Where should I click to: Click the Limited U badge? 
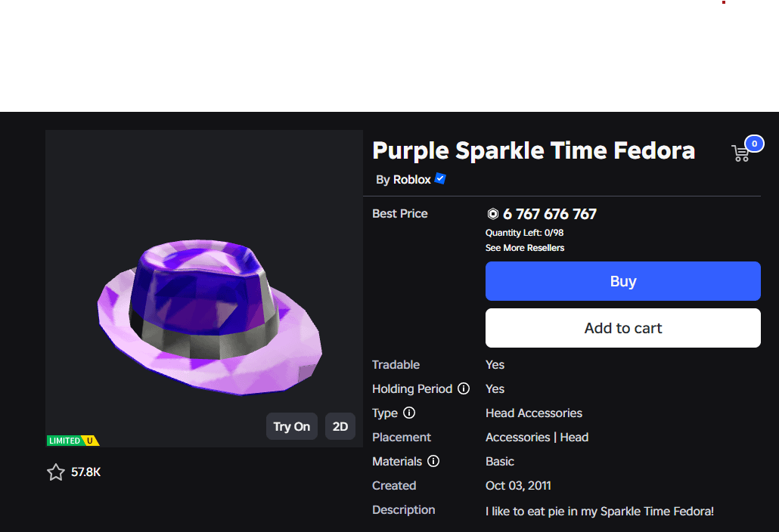click(73, 441)
